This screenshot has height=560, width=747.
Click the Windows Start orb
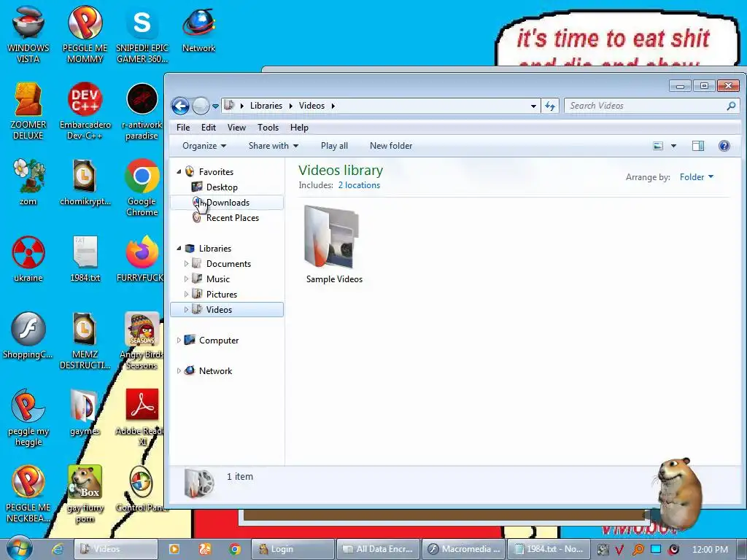[20, 548]
